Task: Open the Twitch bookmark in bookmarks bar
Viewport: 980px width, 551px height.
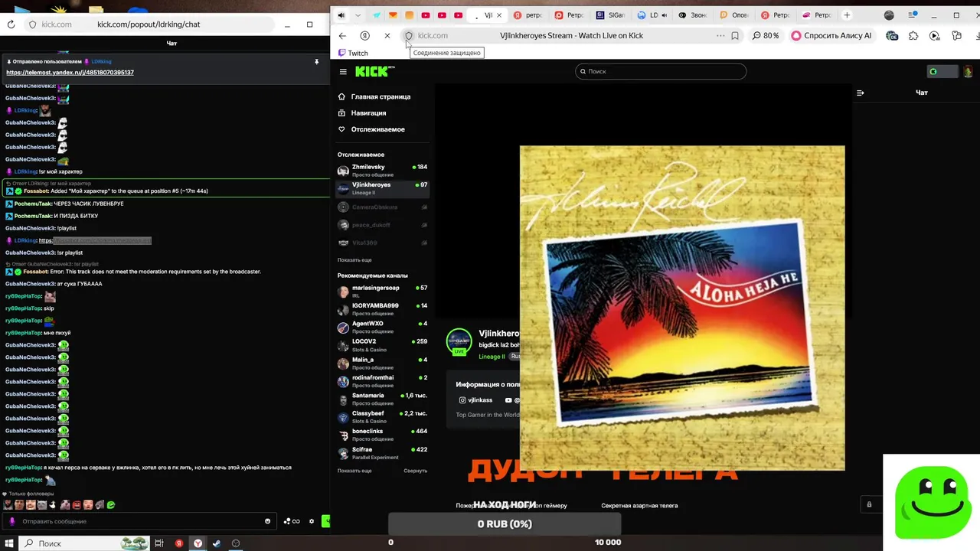Action: tap(353, 53)
